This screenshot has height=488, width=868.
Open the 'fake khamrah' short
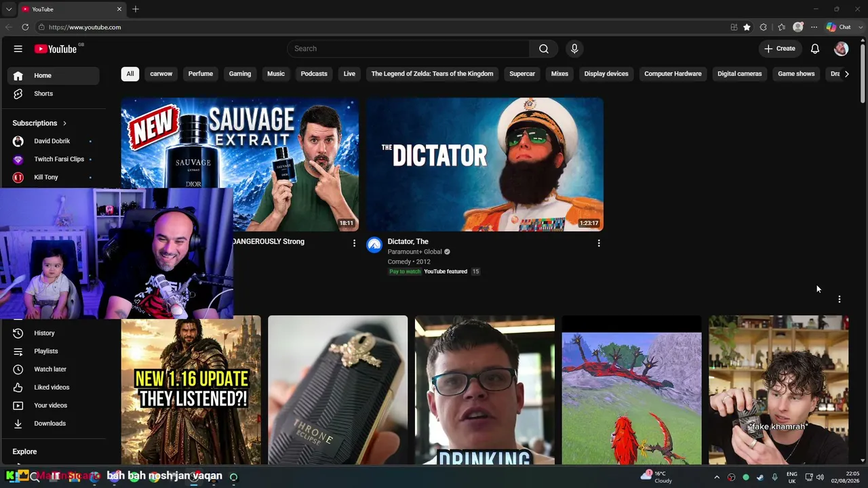pos(778,390)
